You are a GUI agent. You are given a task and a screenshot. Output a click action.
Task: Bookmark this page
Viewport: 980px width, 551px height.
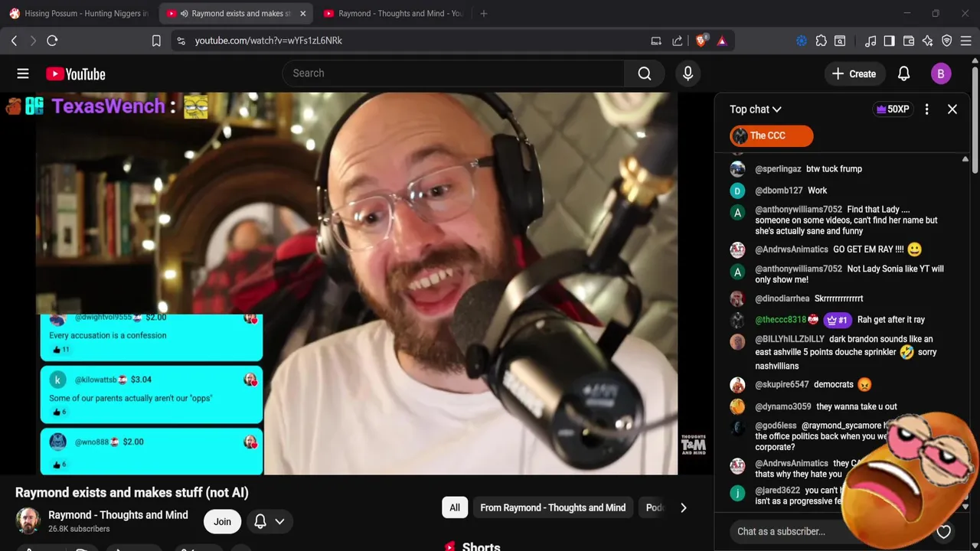156,41
